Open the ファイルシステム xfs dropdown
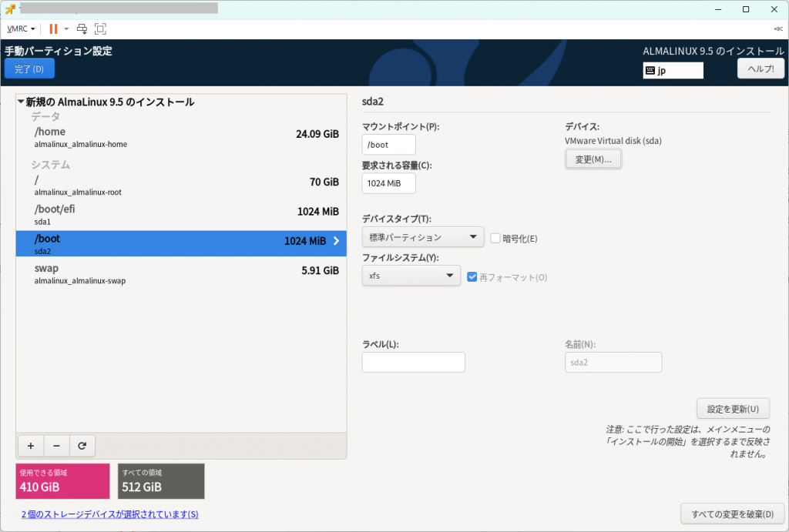 pos(411,276)
